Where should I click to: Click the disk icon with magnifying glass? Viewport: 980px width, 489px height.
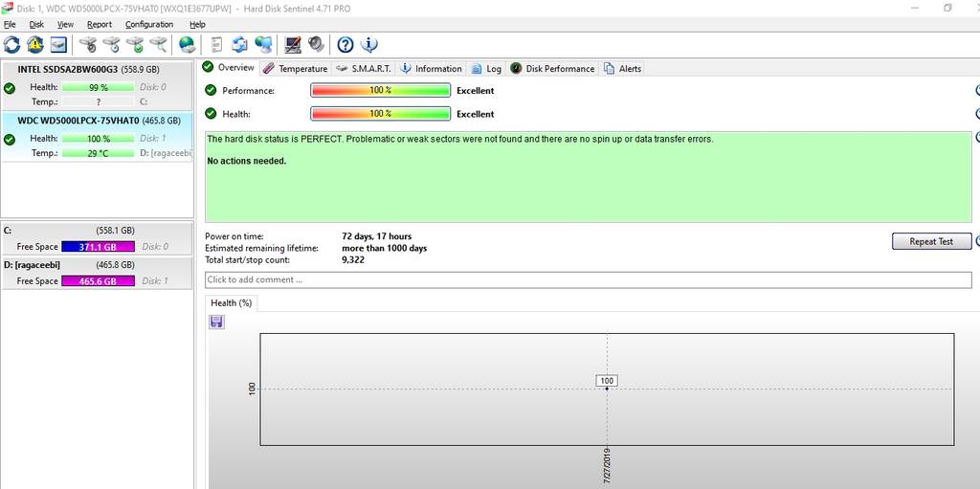click(158, 44)
